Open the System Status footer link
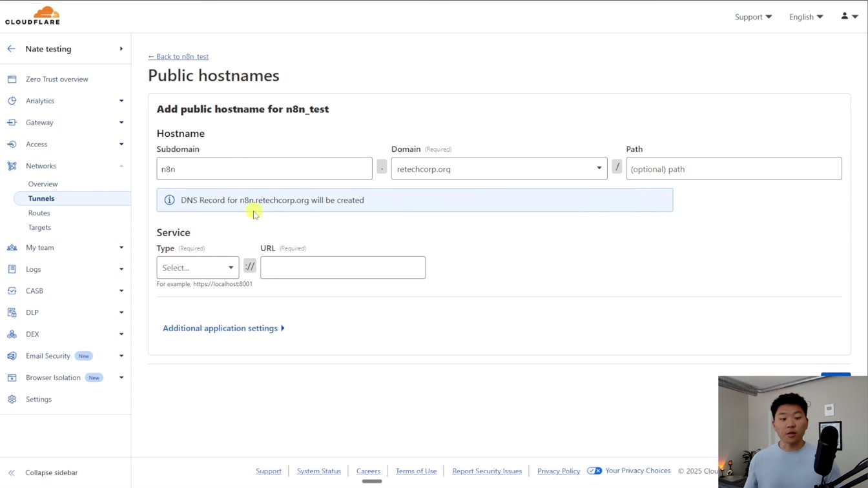Image resolution: width=868 pixels, height=488 pixels. (x=318, y=471)
